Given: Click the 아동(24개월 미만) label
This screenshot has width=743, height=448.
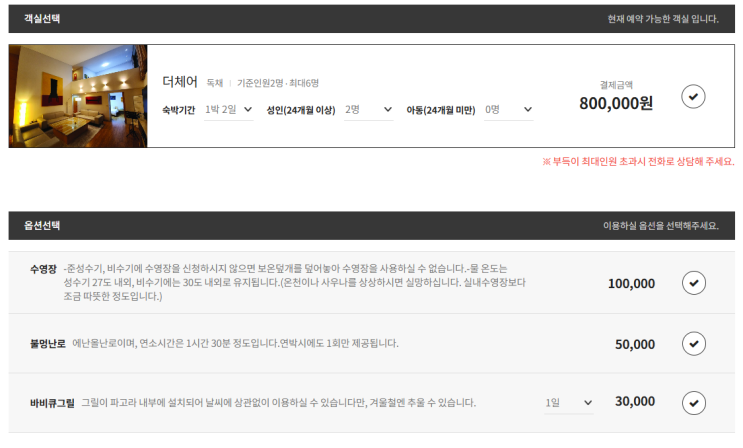Looking at the screenshot, I should tap(441, 110).
